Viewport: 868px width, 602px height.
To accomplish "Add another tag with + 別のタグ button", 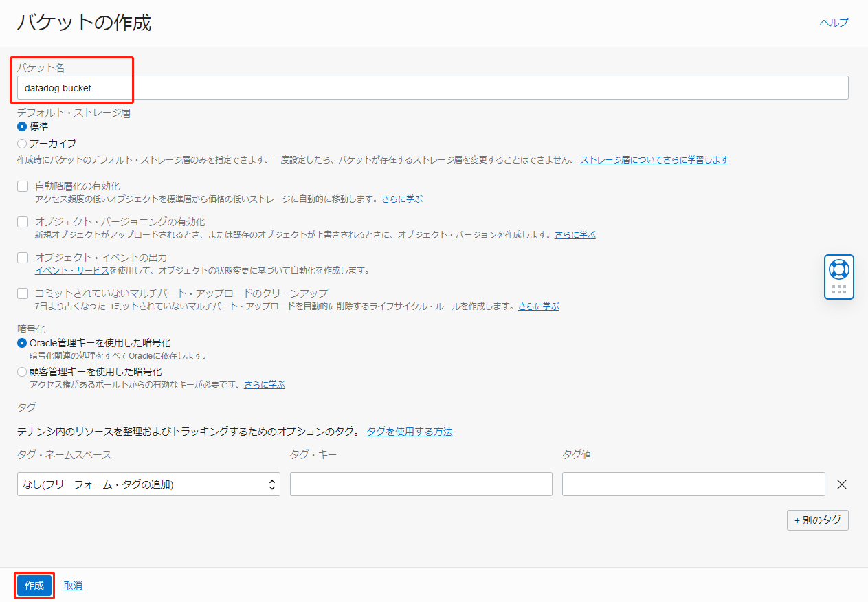I will (x=817, y=520).
